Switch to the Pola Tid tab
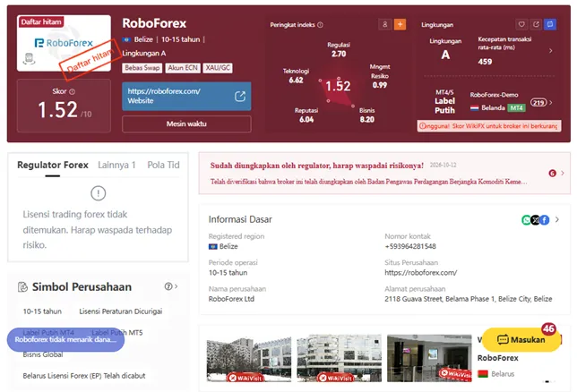Image resolution: width=577 pixels, height=392 pixels. (163, 165)
